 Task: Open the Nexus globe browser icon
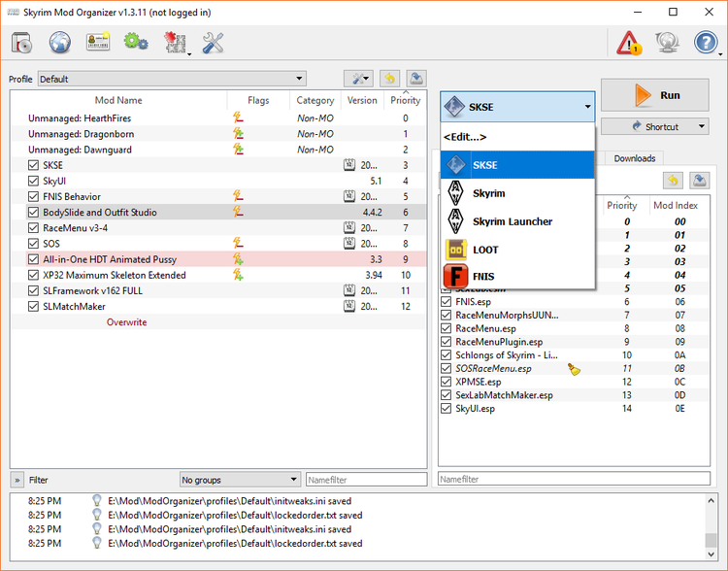pos(60,43)
